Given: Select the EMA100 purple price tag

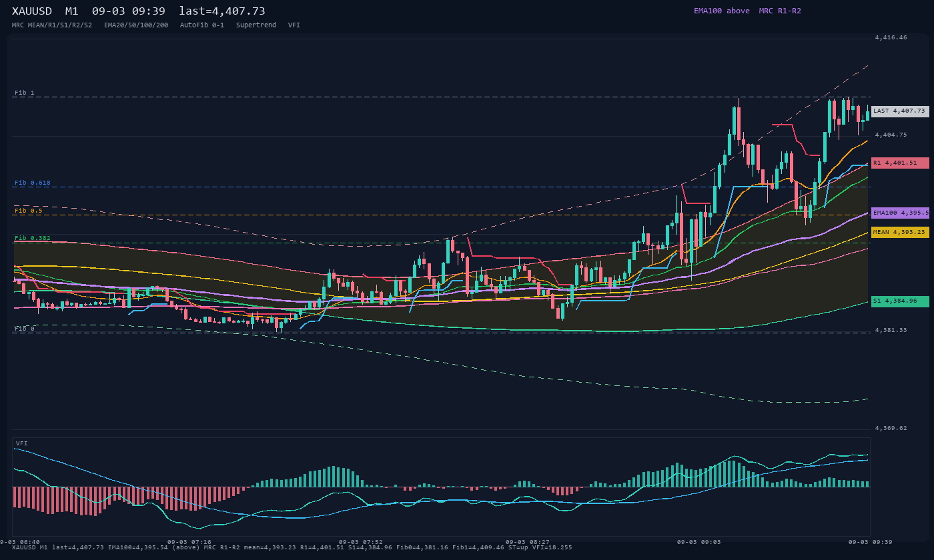Looking at the screenshot, I should [x=900, y=213].
